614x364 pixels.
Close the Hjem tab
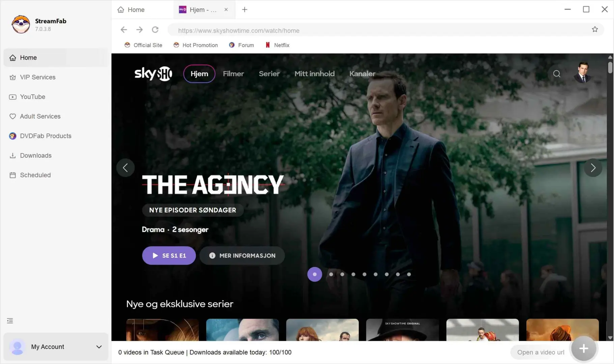226,10
